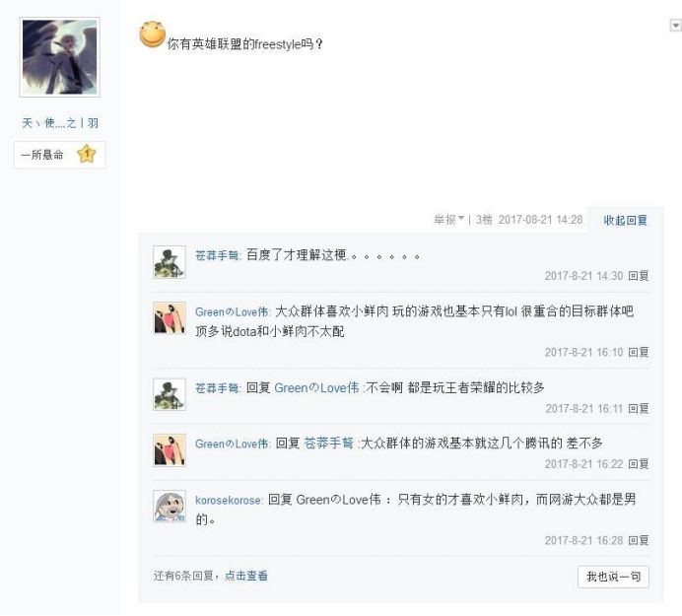
Task: Click the level 1 star badge
Action: click(87, 154)
